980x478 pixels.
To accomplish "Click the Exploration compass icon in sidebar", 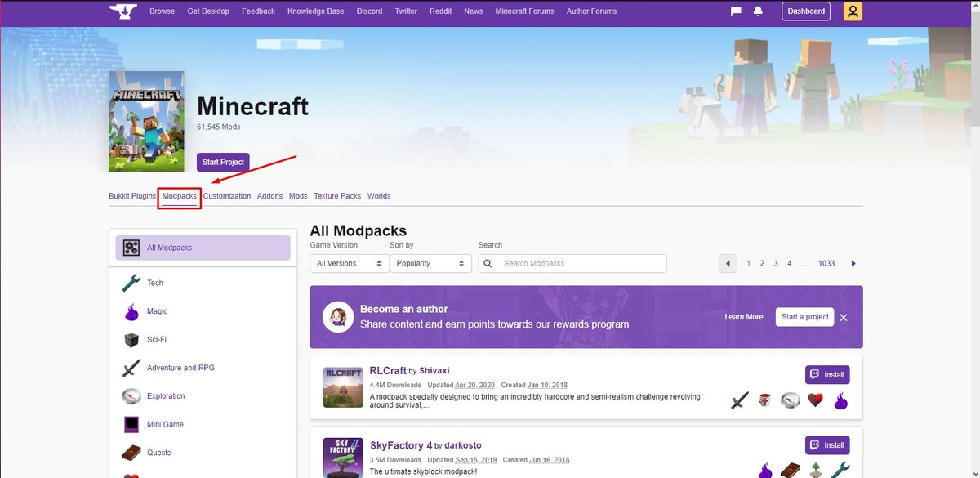I will pyautogui.click(x=131, y=396).
